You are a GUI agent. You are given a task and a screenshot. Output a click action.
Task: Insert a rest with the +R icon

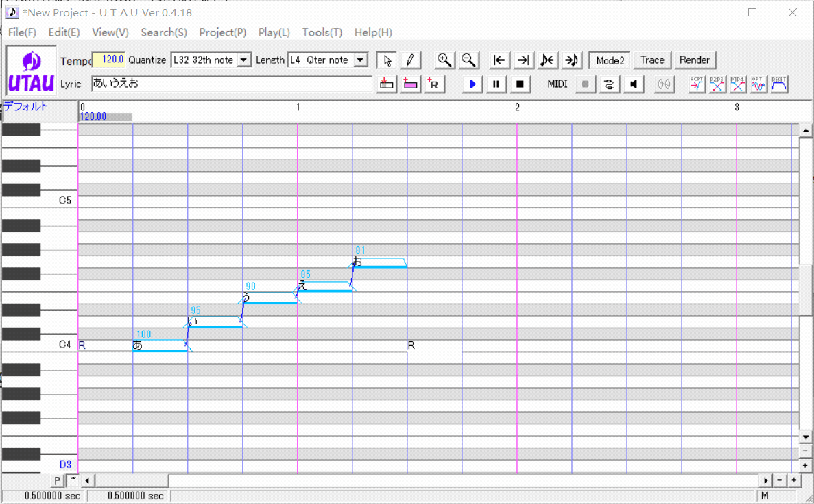(x=434, y=84)
